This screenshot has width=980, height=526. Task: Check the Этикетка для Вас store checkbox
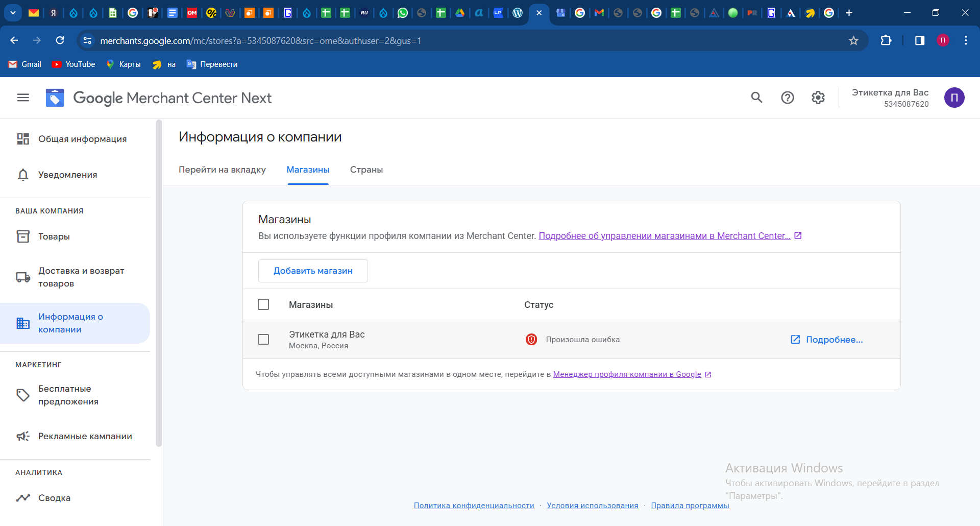263,339
